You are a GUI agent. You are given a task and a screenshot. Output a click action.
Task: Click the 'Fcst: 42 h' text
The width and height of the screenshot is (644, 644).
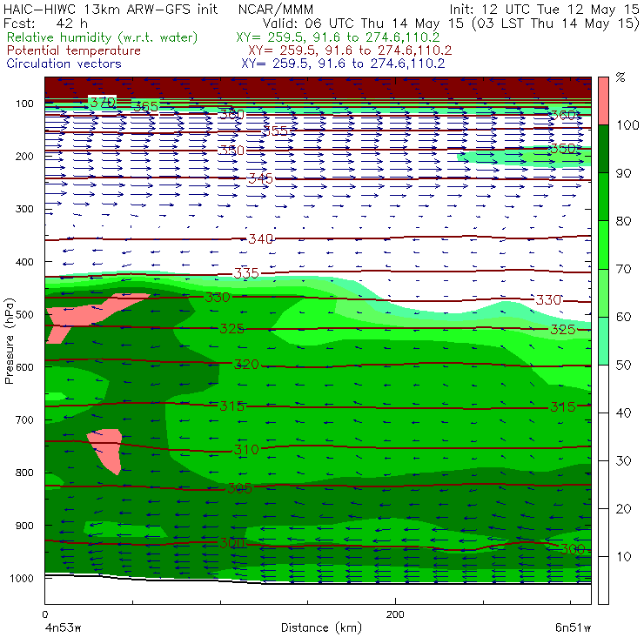(45, 23)
